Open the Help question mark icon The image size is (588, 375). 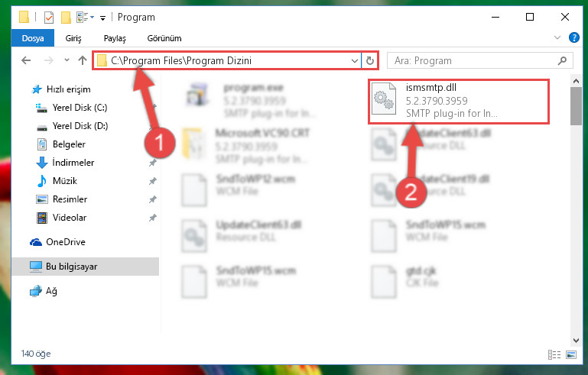(x=573, y=37)
